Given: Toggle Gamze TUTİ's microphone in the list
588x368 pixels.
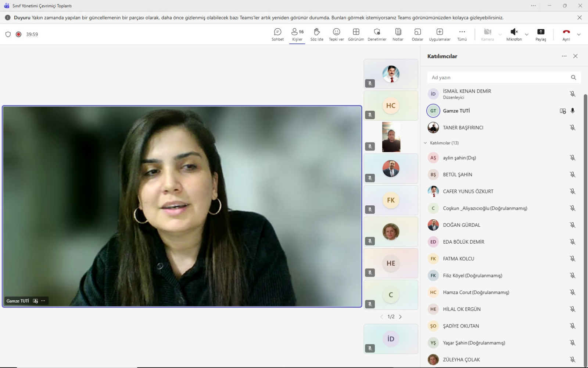Looking at the screenshot, I should (x=573, y=111).
